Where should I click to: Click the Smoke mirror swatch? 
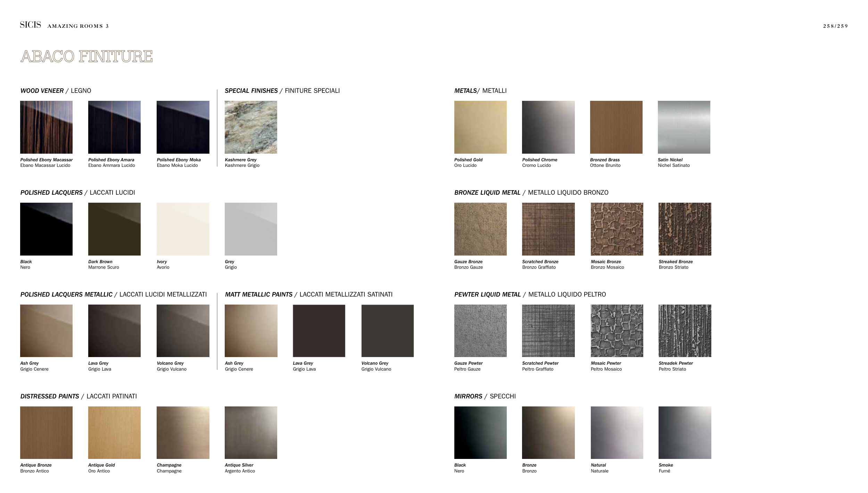click(685, 433)
